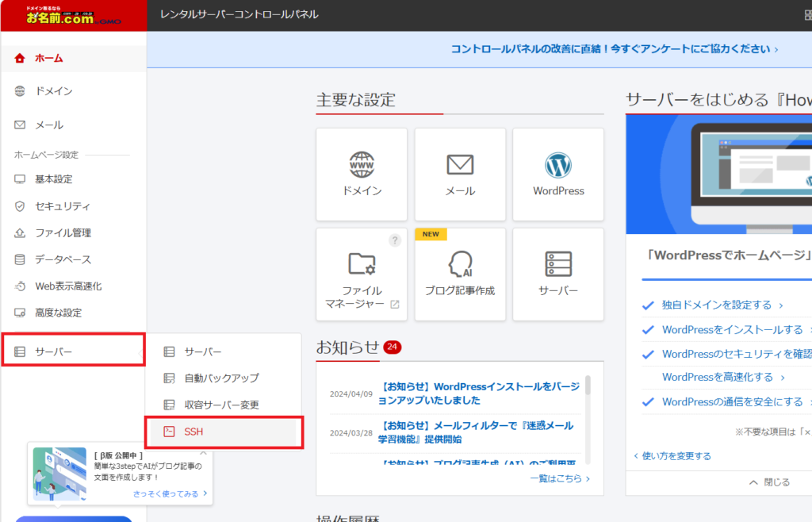Open the ブログ記事作成 AI tile

[460, 274]
